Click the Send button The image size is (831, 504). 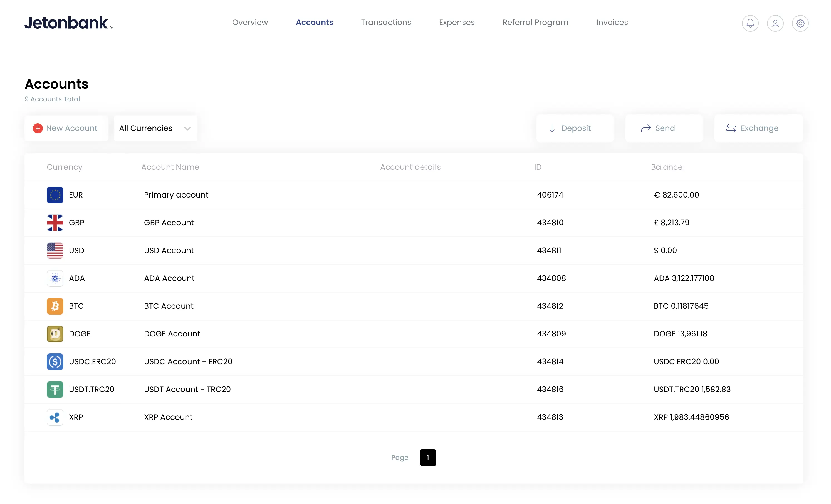[x=664, y=128]
